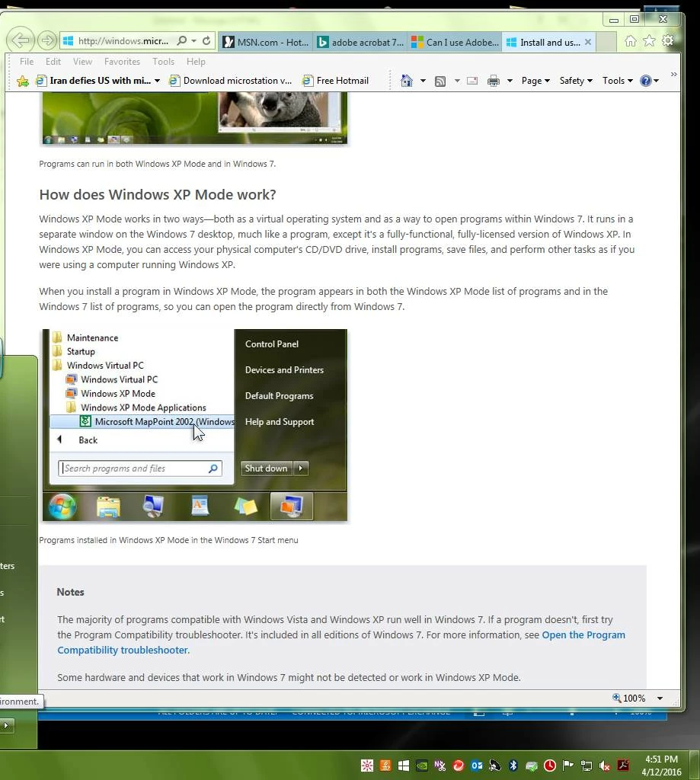Screen dimensions: 700x780
Task: Click the 100% zoom level button
Action: [629, 698]
